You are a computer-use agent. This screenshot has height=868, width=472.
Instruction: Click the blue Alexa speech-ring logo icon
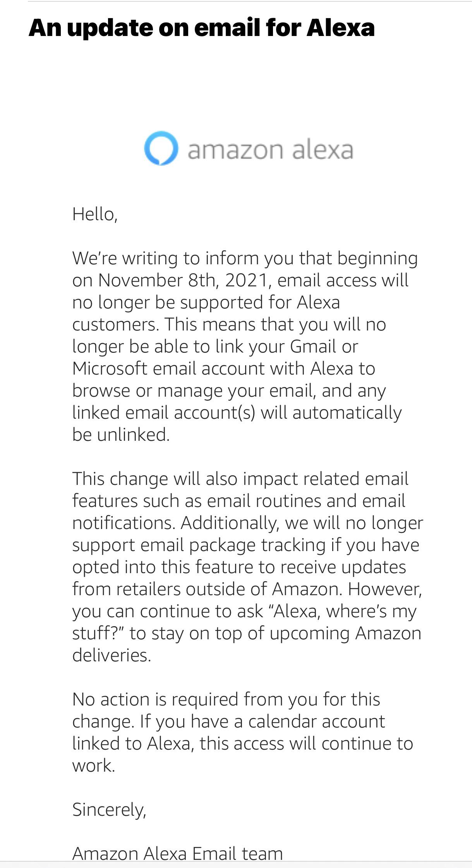(161, 149)
